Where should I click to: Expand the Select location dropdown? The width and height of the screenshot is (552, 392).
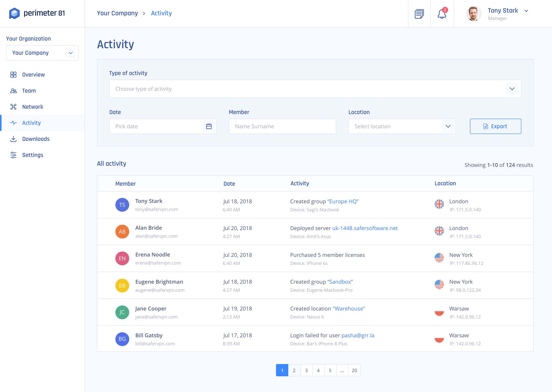click(448, 126)
